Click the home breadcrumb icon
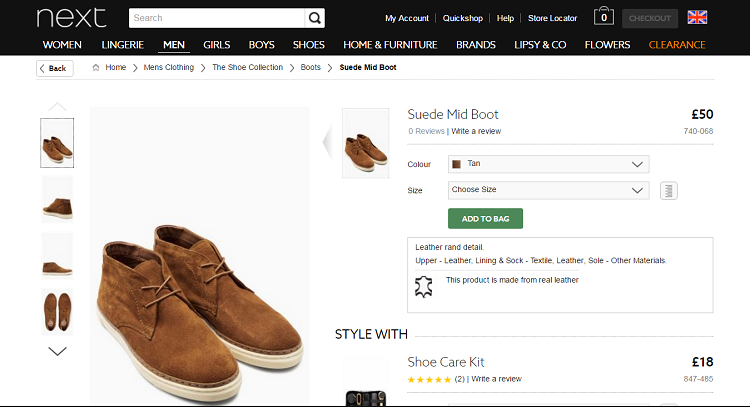750x407 pixels. (x=96, y=68)
